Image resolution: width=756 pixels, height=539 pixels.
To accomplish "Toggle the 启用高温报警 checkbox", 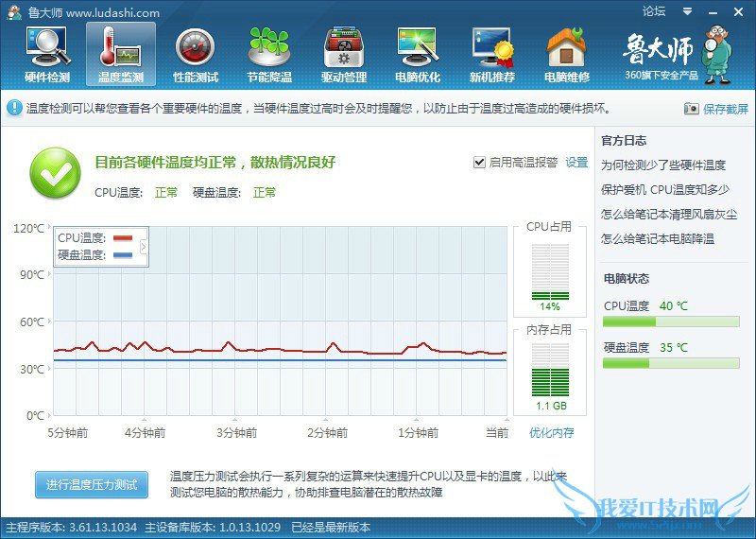I will click(x=479, y=162).
